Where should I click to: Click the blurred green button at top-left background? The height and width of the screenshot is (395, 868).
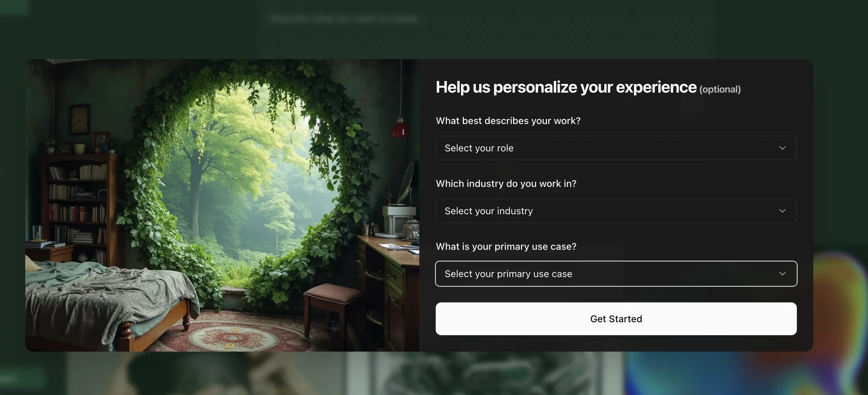pyautogui.click(x=14, y=8)
